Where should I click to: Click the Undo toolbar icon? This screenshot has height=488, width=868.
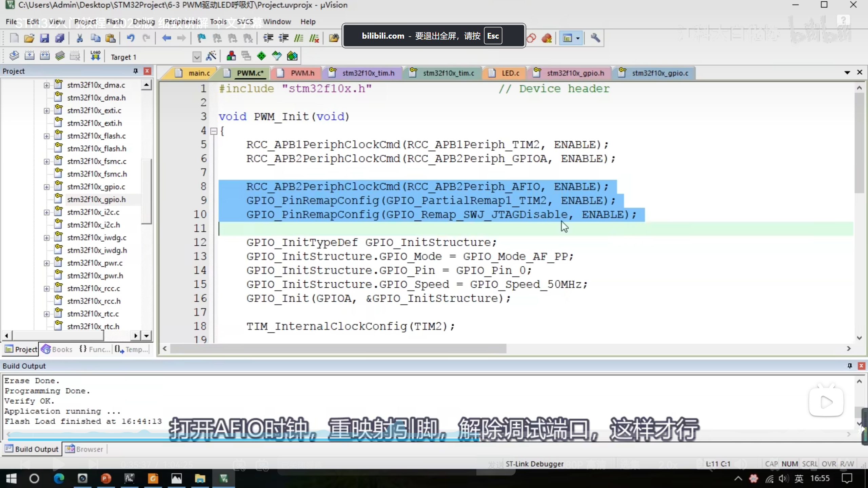click(131, 38)
